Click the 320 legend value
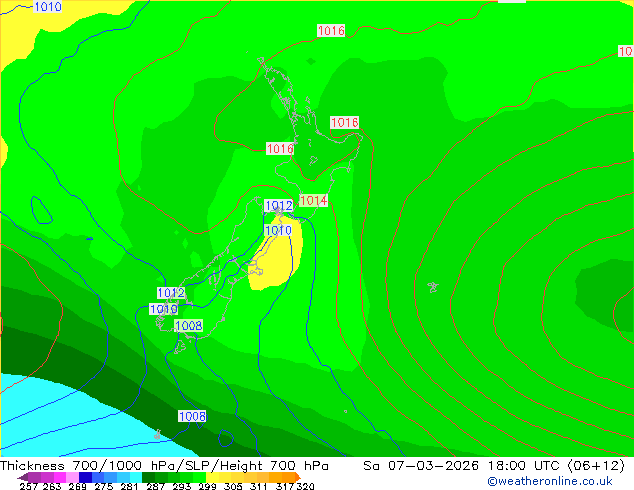The width and height of the screenshot is (634, 490). click(x=305, y=486)
